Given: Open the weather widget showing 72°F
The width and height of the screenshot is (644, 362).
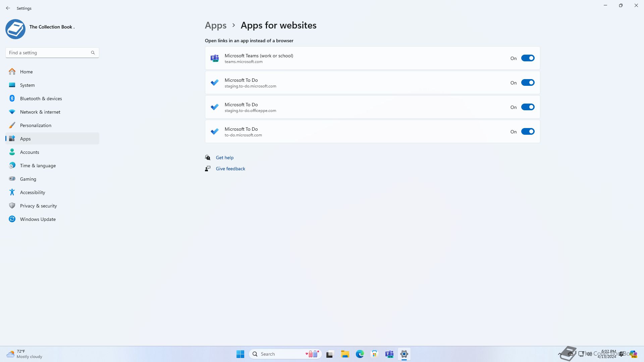Looking at the screenshot, I should (24, 354).
